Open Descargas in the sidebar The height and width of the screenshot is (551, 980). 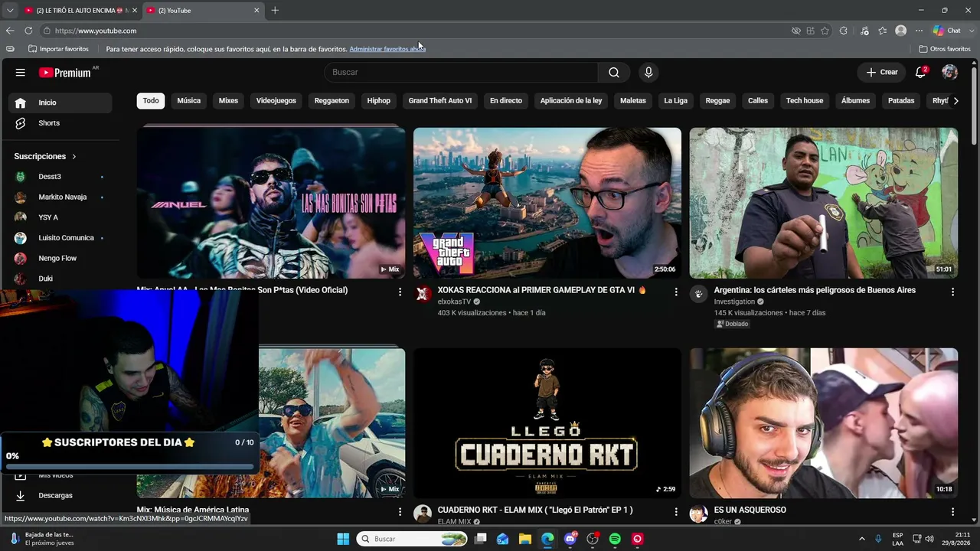tap(60, 496)
